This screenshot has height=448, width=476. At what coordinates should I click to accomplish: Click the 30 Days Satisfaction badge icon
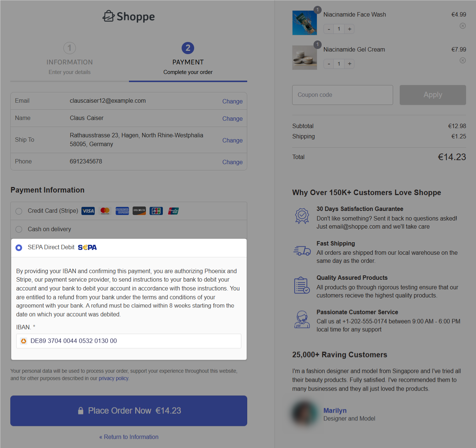pyautogui.click(x=302, y=216)
